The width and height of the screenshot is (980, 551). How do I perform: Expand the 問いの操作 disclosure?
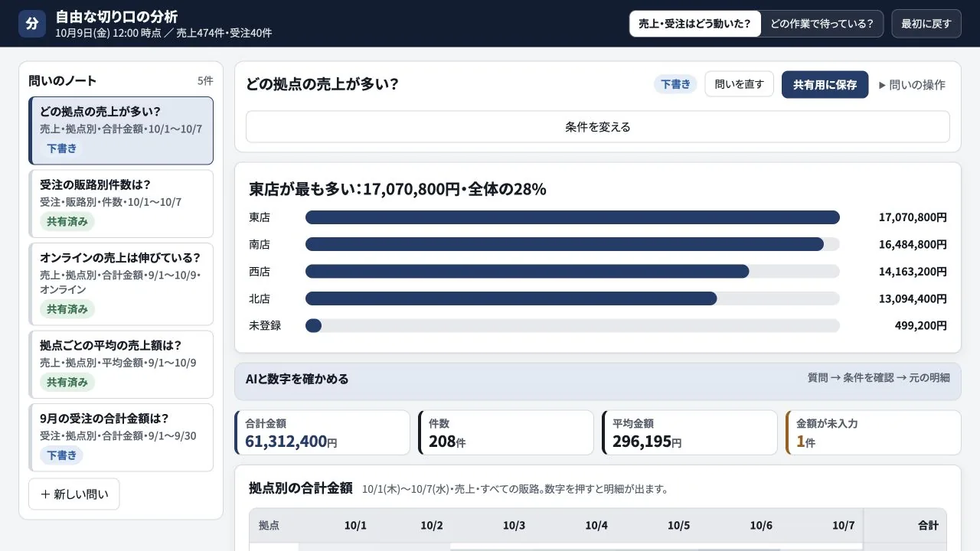point(912,84)
